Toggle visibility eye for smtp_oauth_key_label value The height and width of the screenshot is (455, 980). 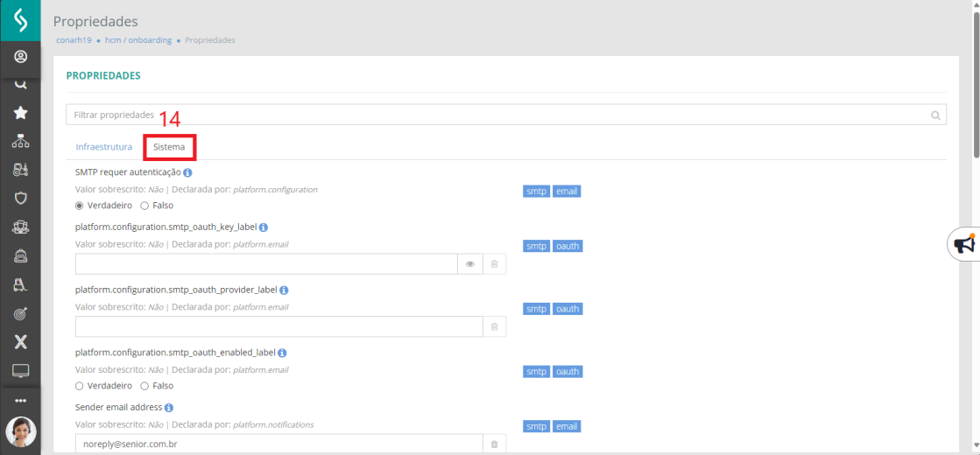(x=470, y=264)
